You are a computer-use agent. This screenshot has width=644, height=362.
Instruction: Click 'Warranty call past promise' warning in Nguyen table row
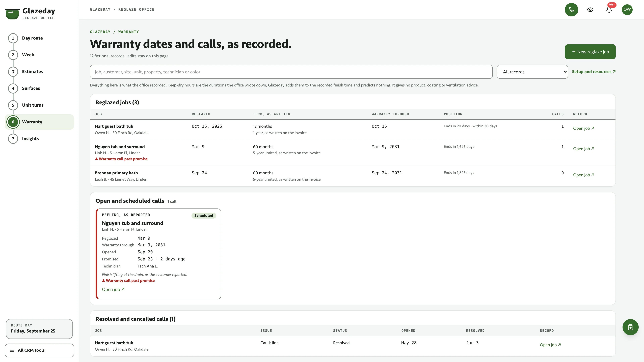(x=121, y=159)
